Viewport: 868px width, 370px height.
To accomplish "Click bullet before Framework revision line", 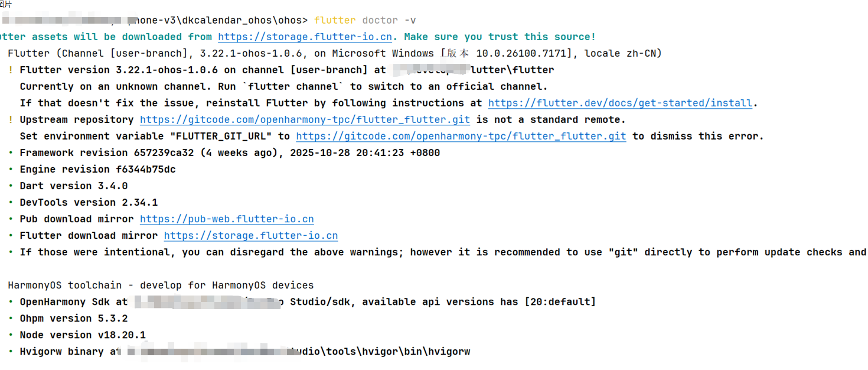I will click(11, 153).
